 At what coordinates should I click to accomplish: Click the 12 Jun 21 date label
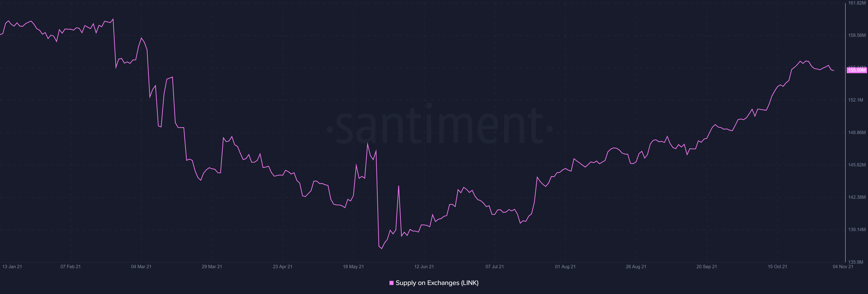[x=424, y=267]
